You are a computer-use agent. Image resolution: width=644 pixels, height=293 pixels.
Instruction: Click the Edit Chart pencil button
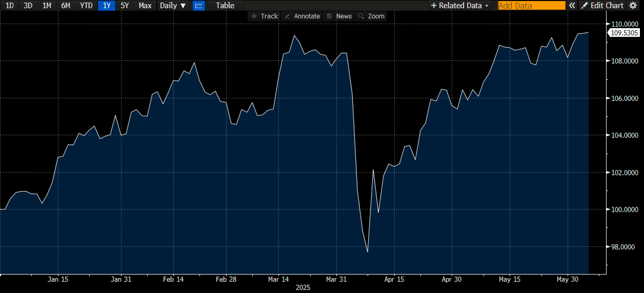coord(602,5)
